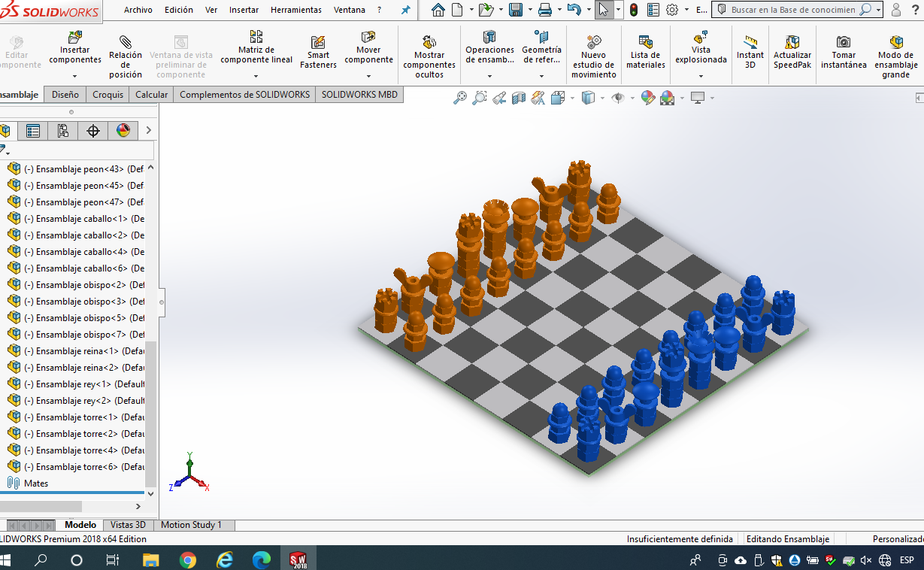The height and width of the screenshot is (570, 924).
Task: Open the Smart Fasteners tool
Action: click(x=318, y=52)
